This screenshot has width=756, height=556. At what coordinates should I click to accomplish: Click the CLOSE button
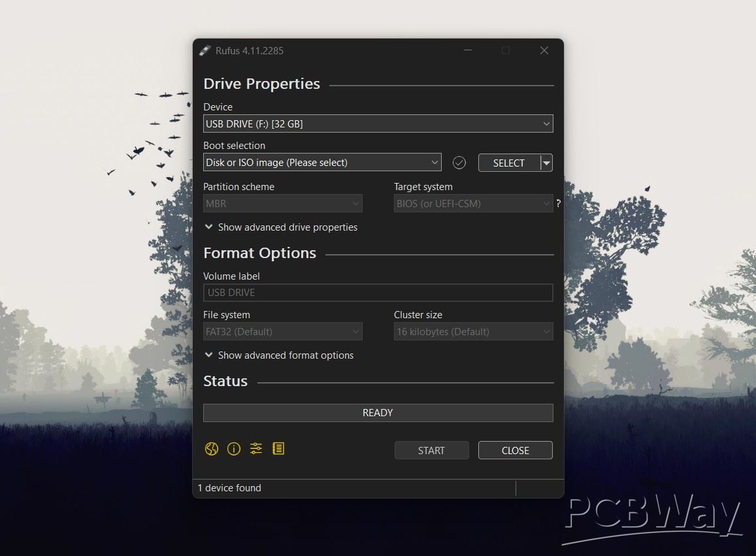click(x=515, y=450)
